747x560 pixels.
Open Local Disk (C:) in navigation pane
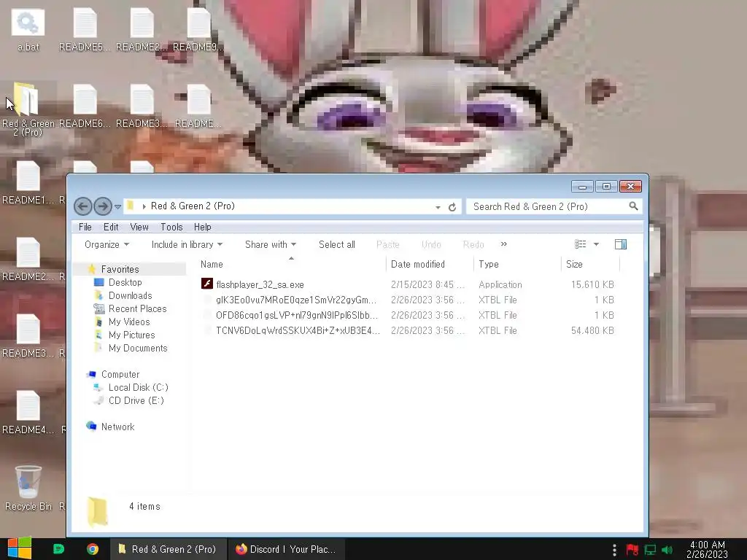click(138, 388)
